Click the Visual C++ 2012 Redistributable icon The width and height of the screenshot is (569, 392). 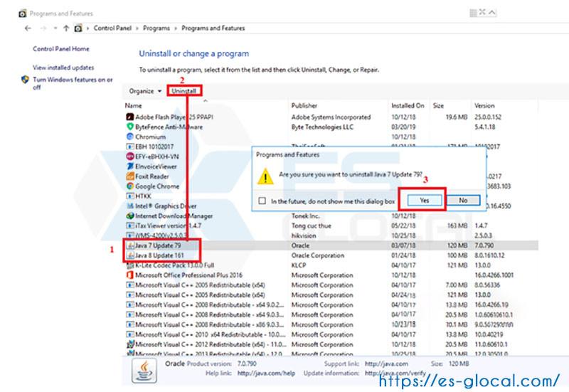(x=129, y=344)
